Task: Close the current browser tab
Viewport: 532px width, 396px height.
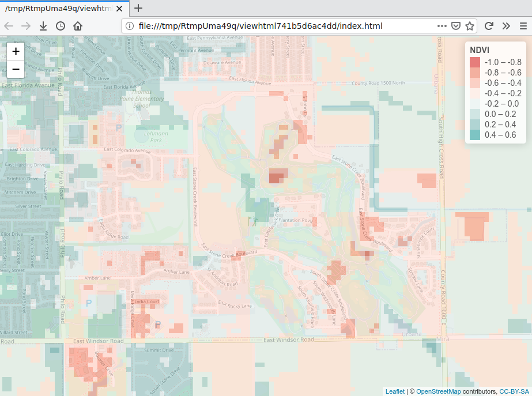Action: [x=122, y=8]
